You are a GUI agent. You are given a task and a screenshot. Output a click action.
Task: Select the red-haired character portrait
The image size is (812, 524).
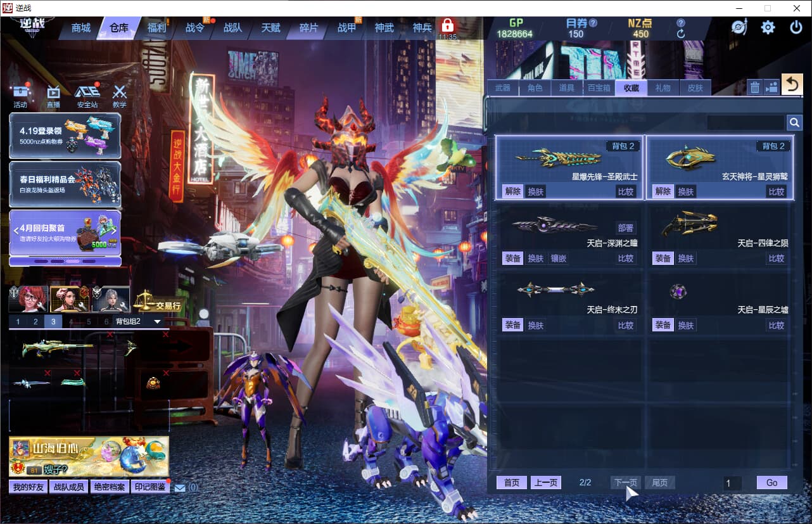point(28,299)
